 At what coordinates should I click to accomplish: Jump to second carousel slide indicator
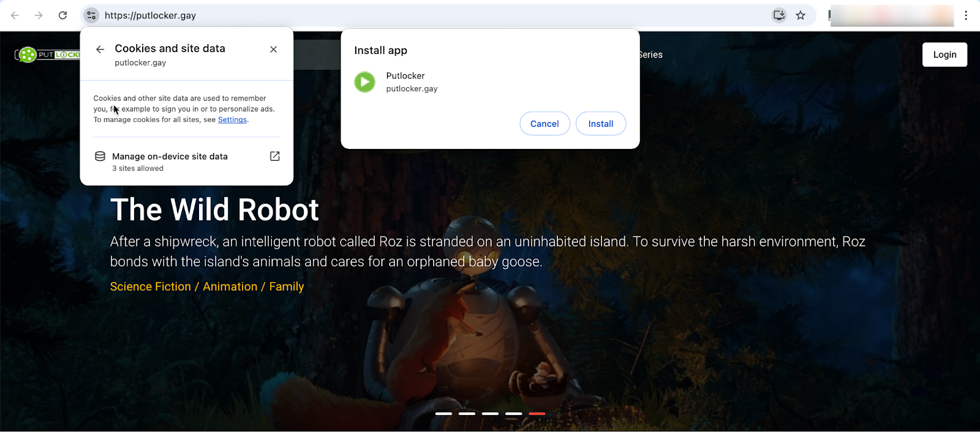[x=467, y=414]
